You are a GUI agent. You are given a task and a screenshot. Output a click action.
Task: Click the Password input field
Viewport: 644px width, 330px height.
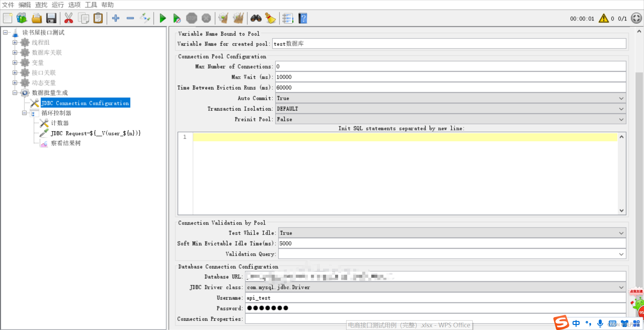tap(436, 308)
